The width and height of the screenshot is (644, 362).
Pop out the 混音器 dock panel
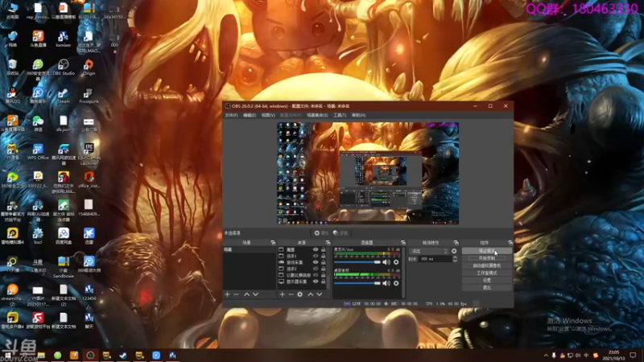[x=403, y=243]
